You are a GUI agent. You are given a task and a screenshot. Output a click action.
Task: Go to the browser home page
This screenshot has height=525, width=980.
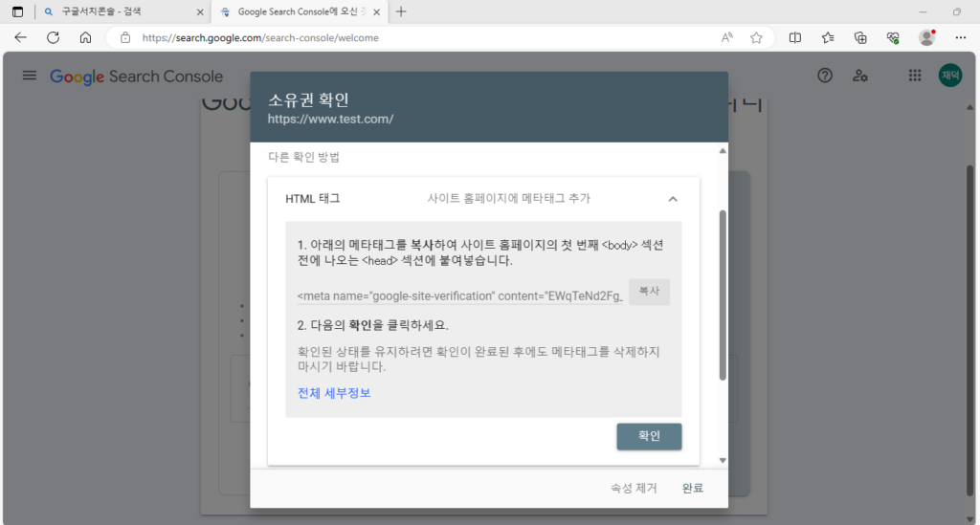tap(85, 37)
